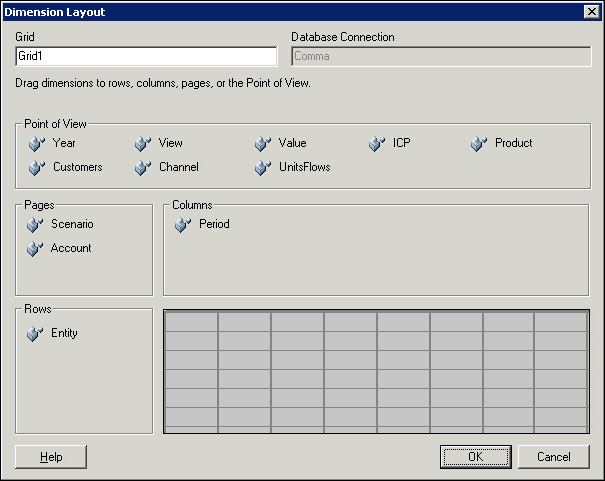Click the Product dimension icon
The height and width of the screenshot is (481, 605).
click(x=479, y=144)
